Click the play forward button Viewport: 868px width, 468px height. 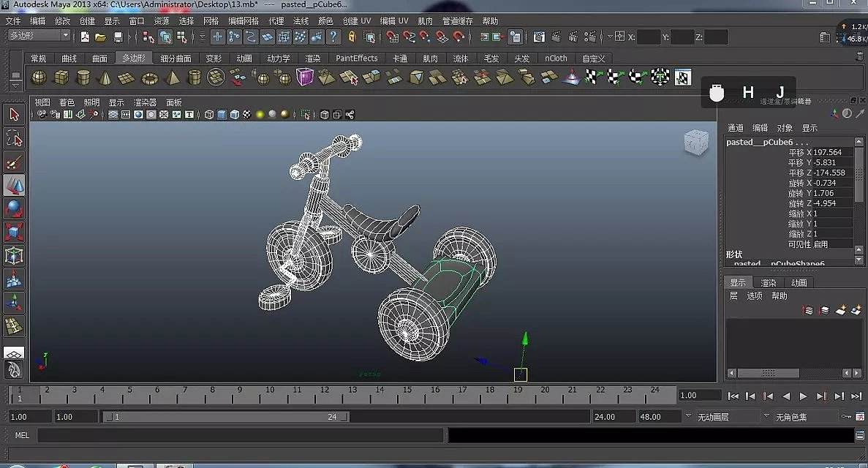(803, 396)
